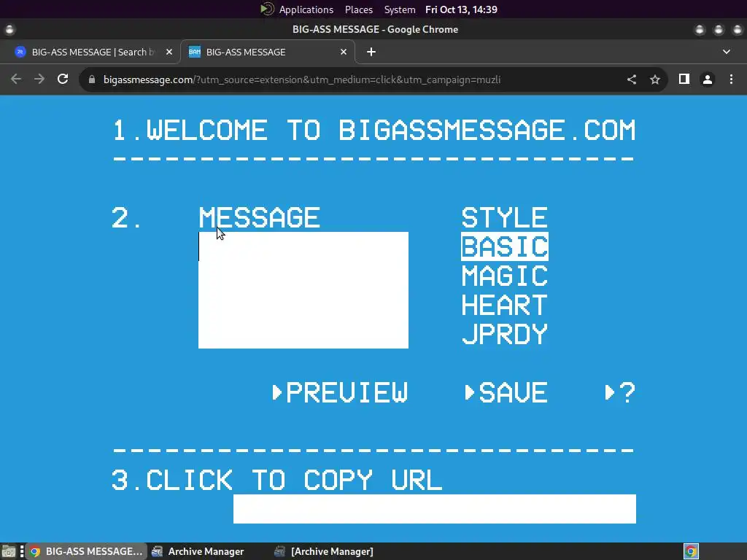Image resolution: width=747 pixels, height=560 pixels.
Task: Close the 'BIG-ASS MESSAGE | Search' tab
Action: click(169, 52)
